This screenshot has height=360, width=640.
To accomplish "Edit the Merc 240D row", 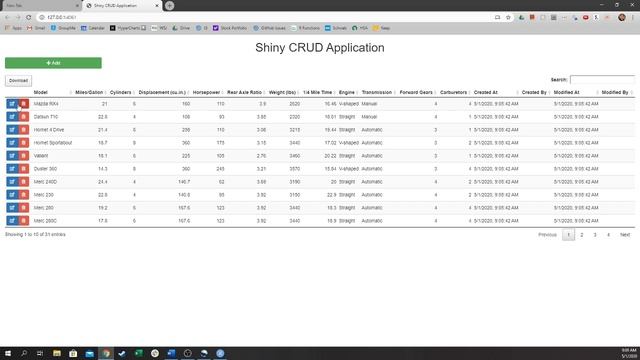I will 12,182.
